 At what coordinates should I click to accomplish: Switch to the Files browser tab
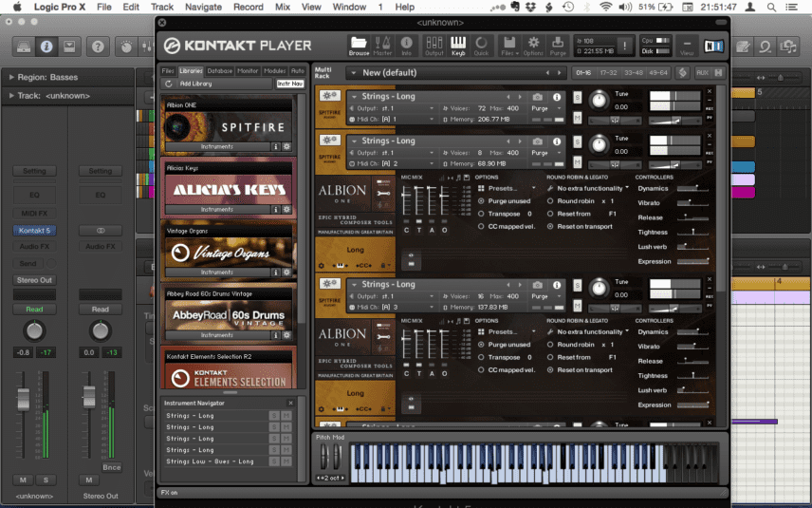pos(168,71)
